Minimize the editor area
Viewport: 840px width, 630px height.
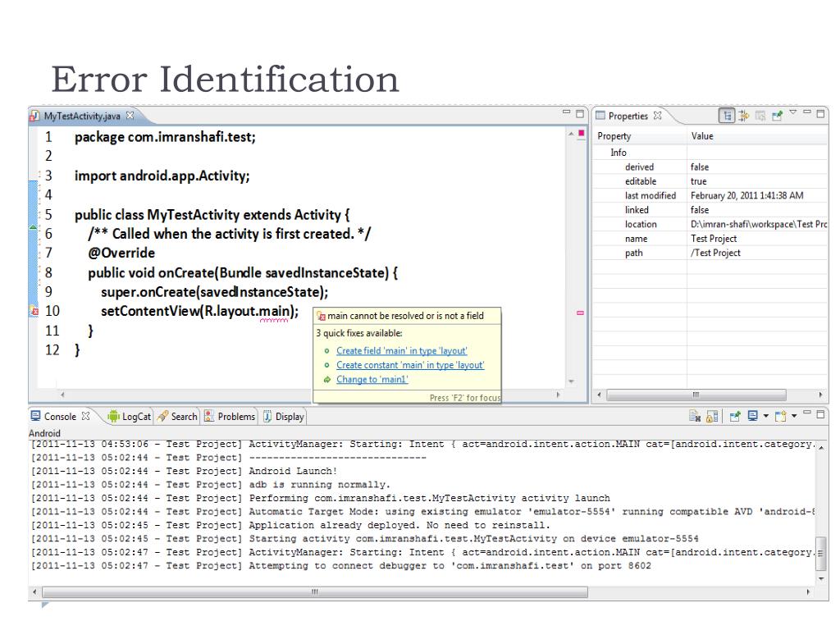tap(566, 112)
